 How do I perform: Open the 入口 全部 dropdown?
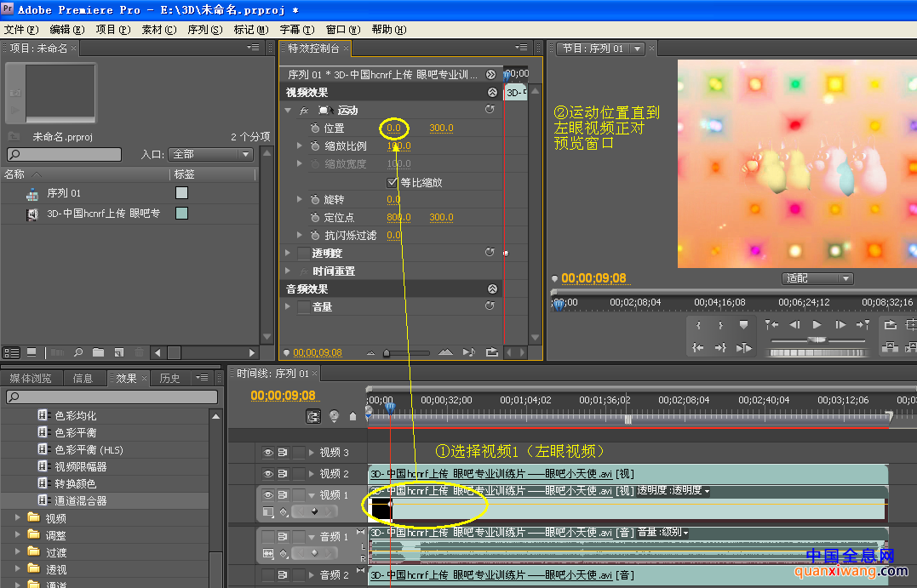point(210,154)
